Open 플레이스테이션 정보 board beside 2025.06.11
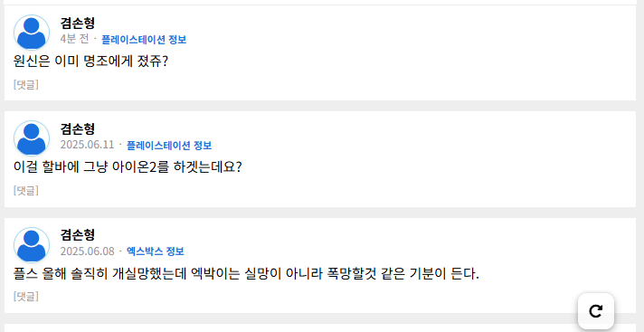This screenshot has height=332, width=644. pos(169,145)
